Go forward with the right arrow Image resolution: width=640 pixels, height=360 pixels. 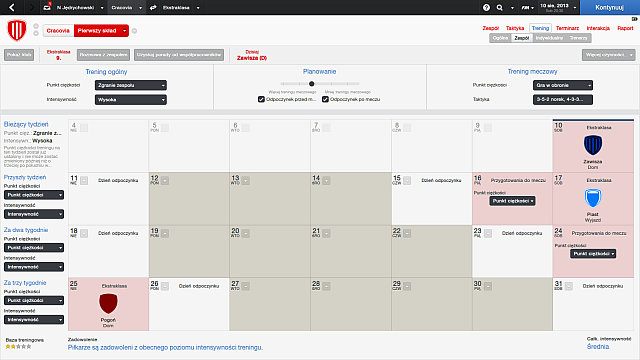[x=32, y=7]
